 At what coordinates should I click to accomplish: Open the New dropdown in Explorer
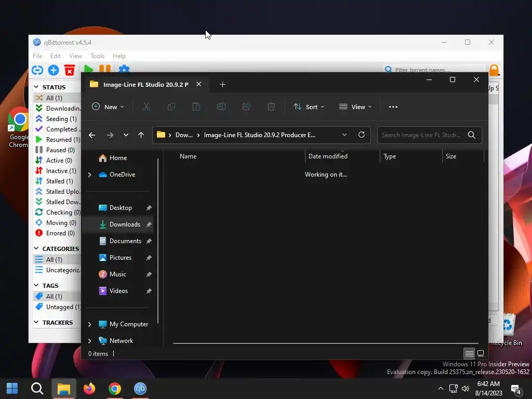click(108, 107)
